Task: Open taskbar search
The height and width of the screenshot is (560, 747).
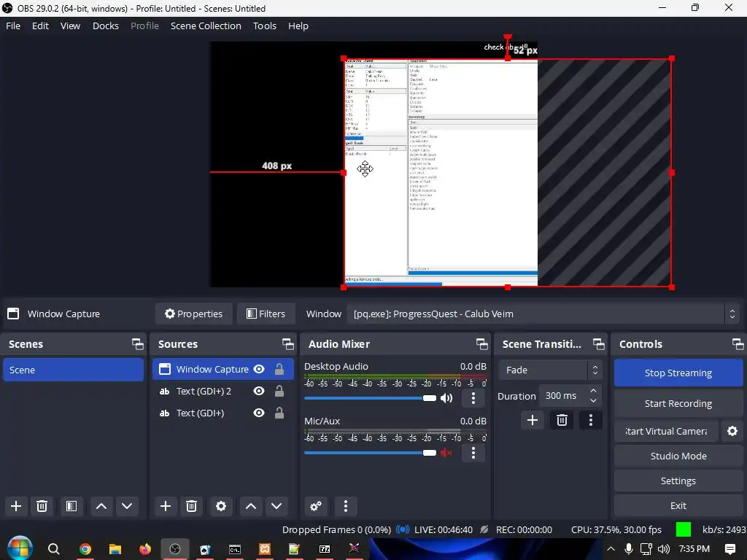Action: click(x=54, y=549)
